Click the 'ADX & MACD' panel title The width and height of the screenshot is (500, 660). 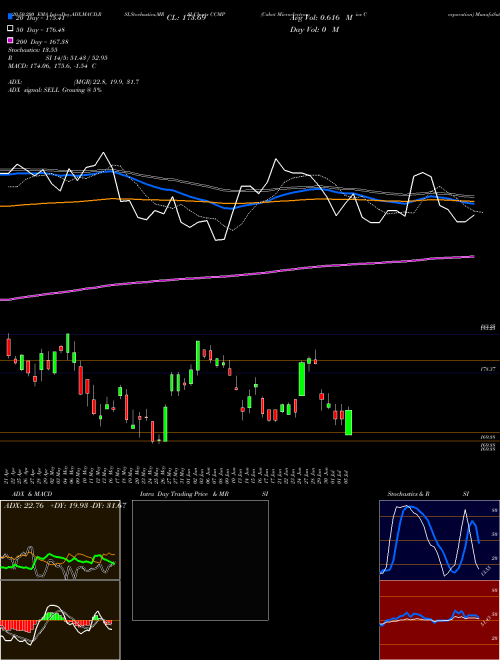point(32,494)
